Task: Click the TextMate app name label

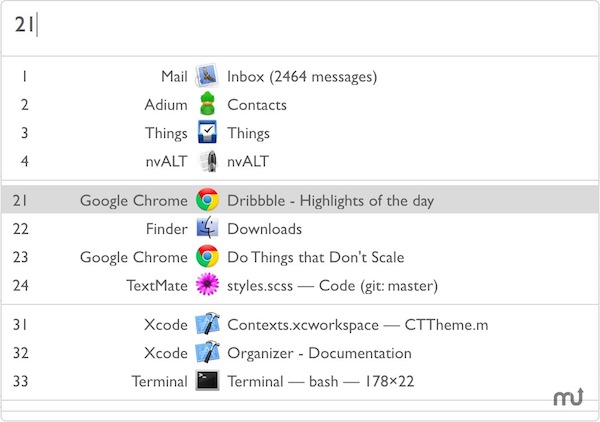Action: 157,285
